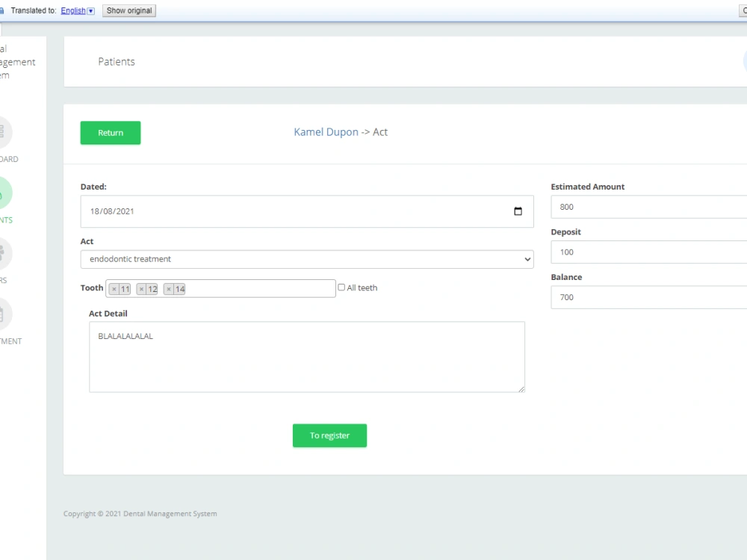Remove tooth 11 tag
747x560 pixels.
click(x=114, y=289)
